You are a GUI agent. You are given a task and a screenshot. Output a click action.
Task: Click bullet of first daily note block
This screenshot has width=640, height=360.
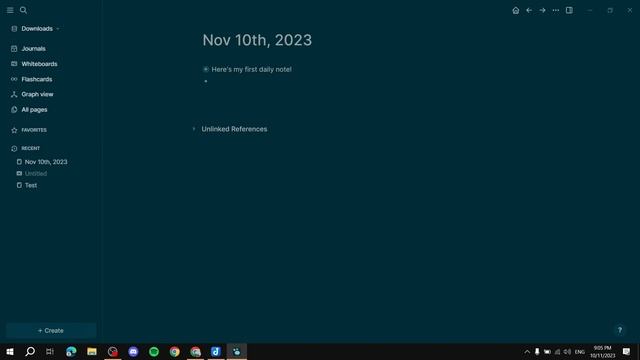(x=206, y=69)
